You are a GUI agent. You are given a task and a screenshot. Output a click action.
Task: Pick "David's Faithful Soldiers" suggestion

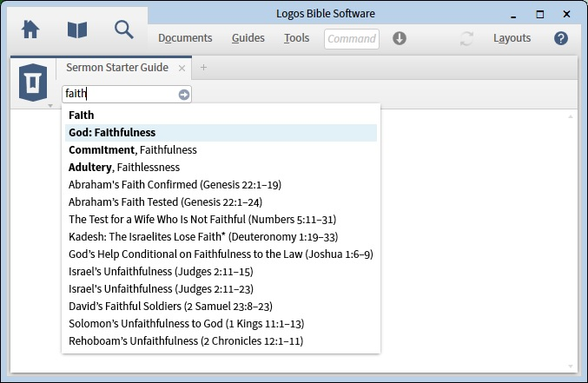click(171, 307)
